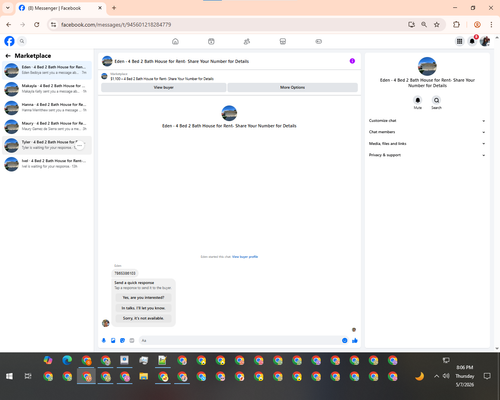Open Ivel's conversation in the list
500x400 pixels.
tap(47, 164)
